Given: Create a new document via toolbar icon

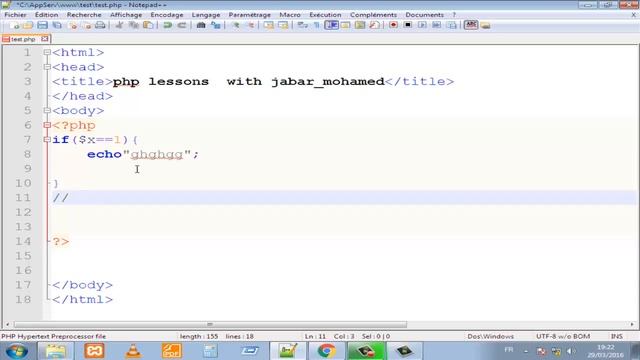Looking at the screenshot, I should click(x=15, y=25).
